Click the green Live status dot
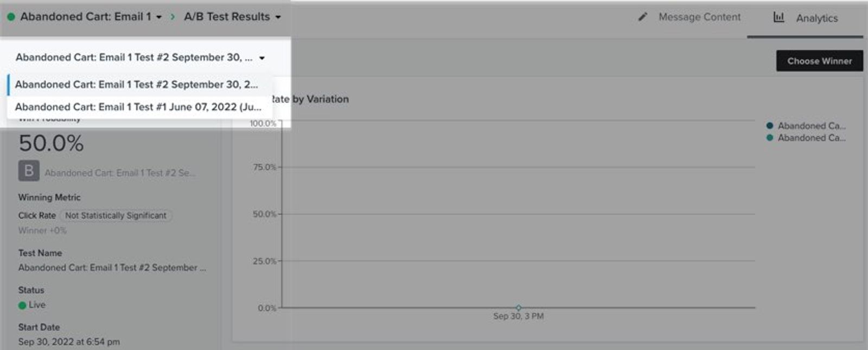This screenshot has height=350, width=868. coord(22,305)
